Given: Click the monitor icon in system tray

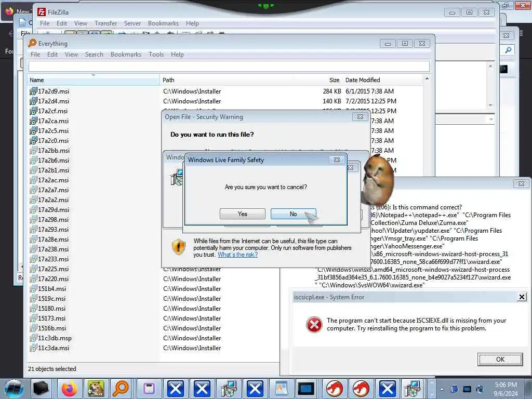Looking at the screenshot, I should point(467,389).
